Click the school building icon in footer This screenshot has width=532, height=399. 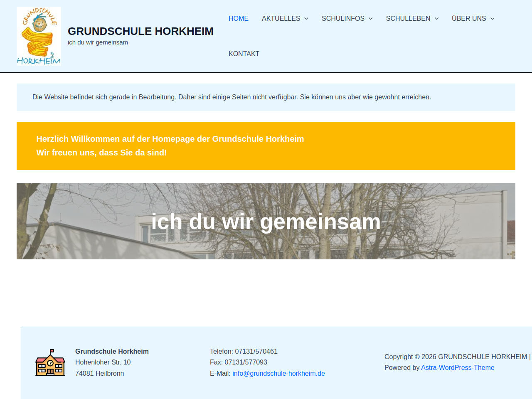click(50, 362)
